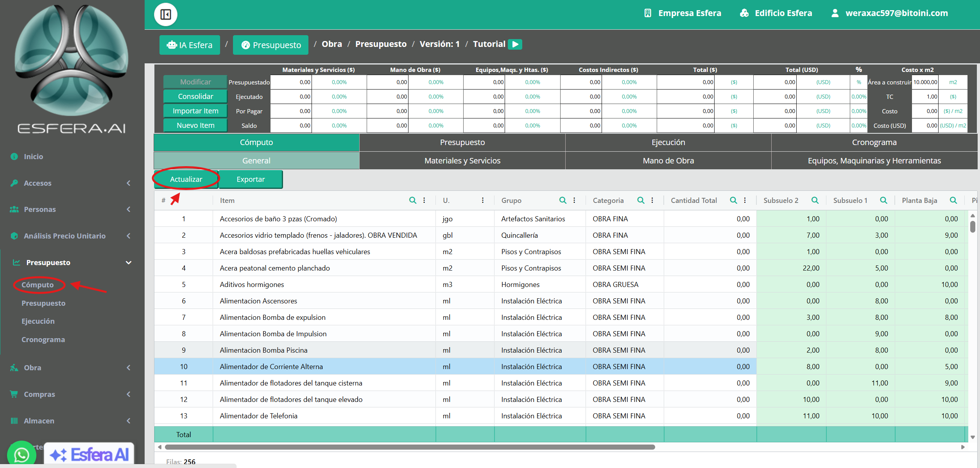This screenshot has width=980, height=468.
Task: Open the Categoria column options menu dots
Action: coord(652,200)
